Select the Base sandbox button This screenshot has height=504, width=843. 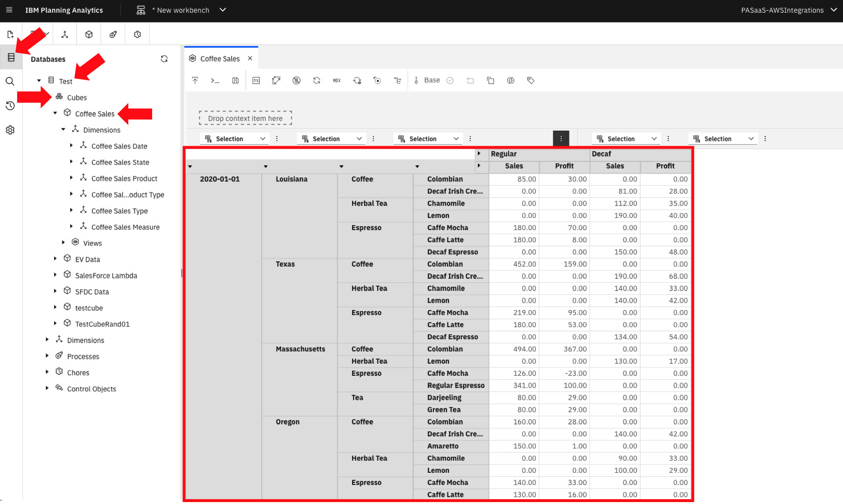coord(427,80)
